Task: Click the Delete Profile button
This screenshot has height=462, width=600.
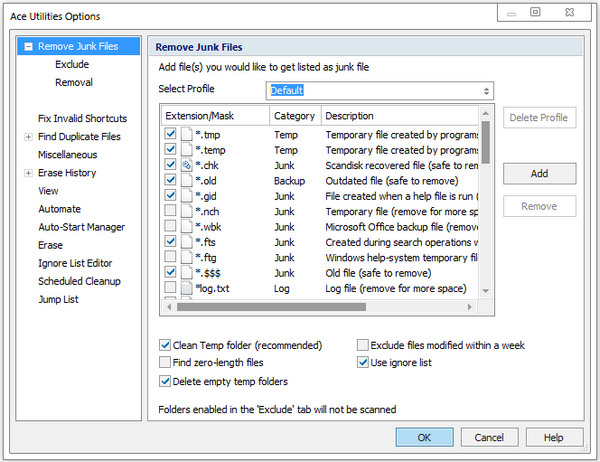Action: [x=539, y=118]
